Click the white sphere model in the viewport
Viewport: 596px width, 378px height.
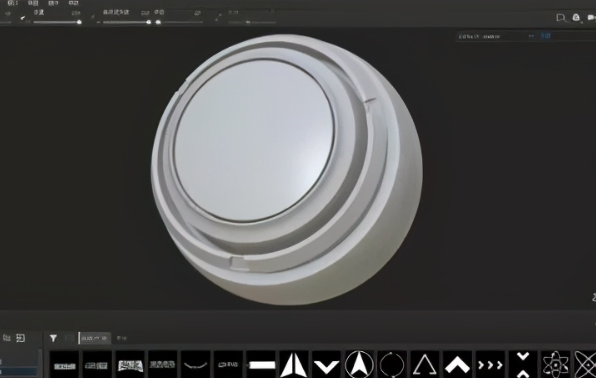(287, 170)
